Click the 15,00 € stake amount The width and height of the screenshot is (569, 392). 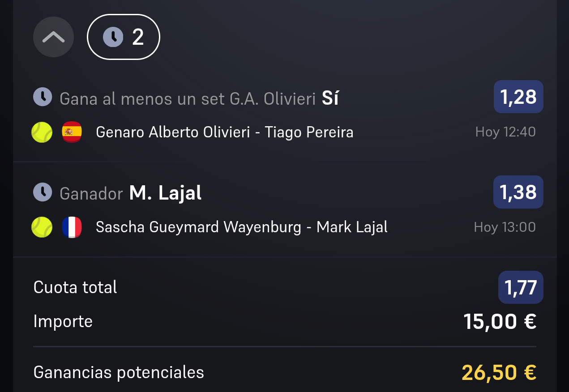click(x=500, y=321)
